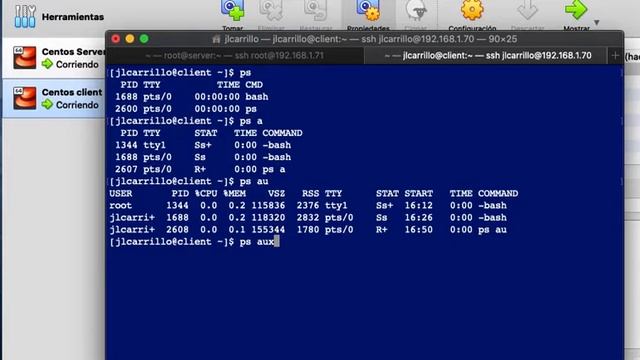Click the green Mostrar arrow icon

(x=576, y=10)
